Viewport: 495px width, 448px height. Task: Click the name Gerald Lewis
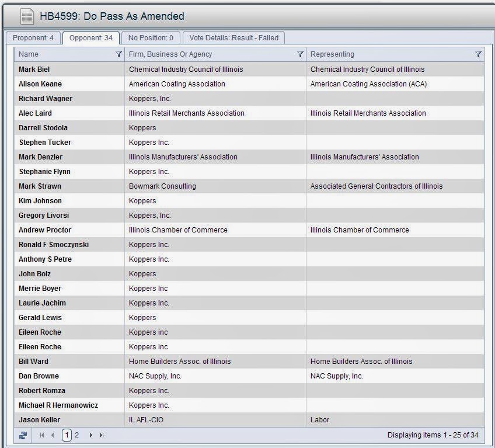click(x=40, y=318)
